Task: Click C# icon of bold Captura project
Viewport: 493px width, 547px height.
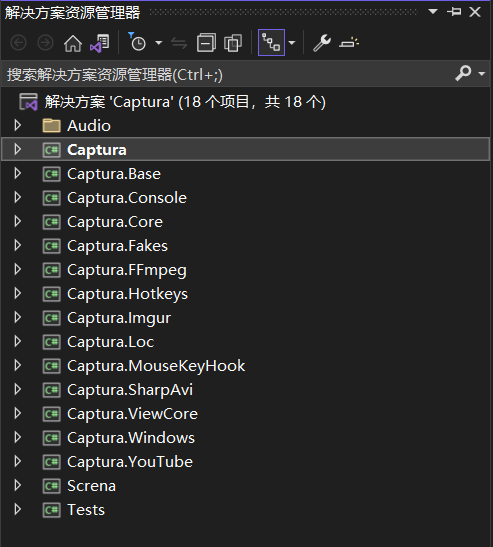Action: click(51, 150)
